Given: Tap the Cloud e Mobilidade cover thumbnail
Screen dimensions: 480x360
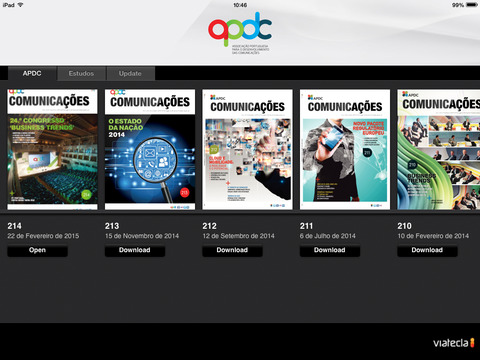Looking at the screenshot, I should [247, 149].
